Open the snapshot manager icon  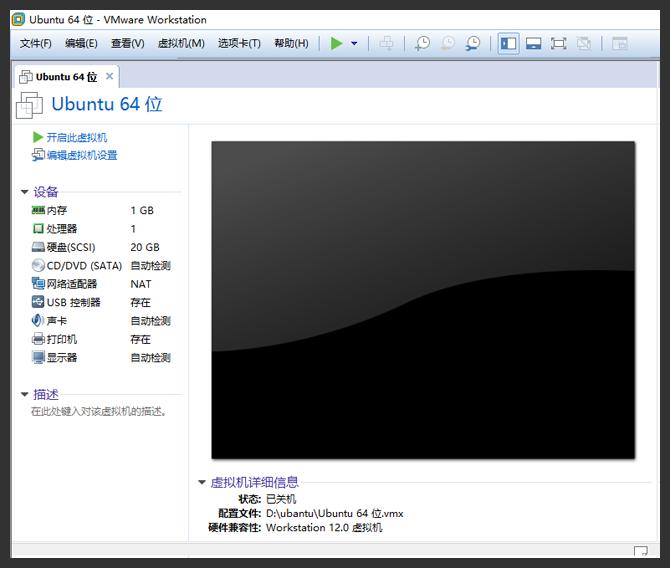472,43
